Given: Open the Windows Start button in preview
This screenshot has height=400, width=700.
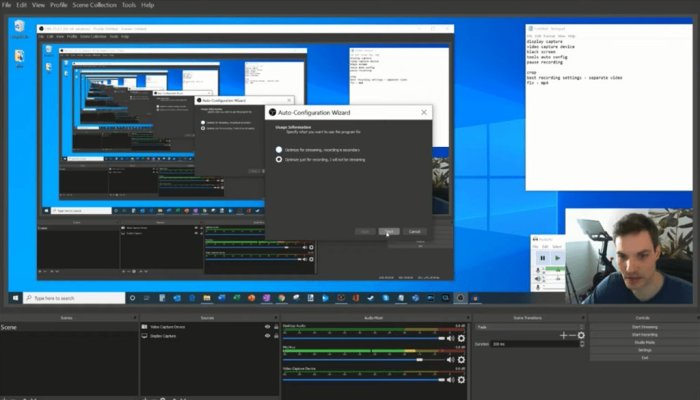Looking at the screenshot, I should point(16,298).
